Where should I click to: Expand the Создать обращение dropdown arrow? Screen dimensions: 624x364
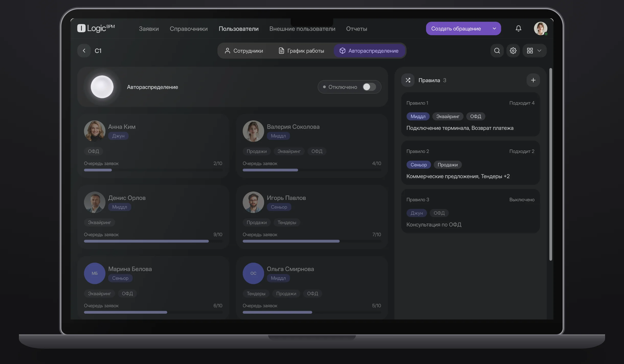click(494, 28)
